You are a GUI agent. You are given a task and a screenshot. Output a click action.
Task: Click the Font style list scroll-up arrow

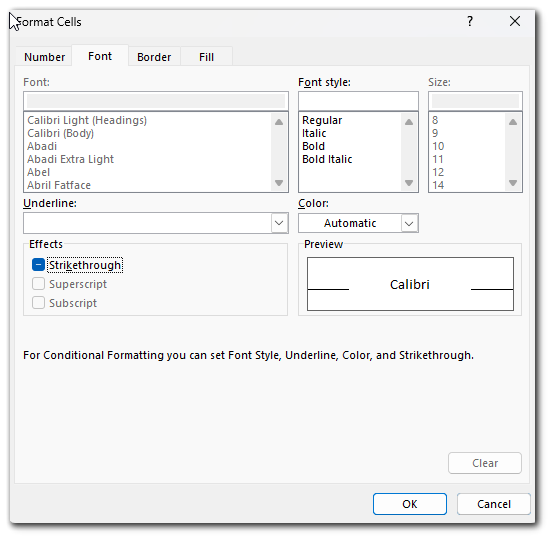tap(409, 122)
